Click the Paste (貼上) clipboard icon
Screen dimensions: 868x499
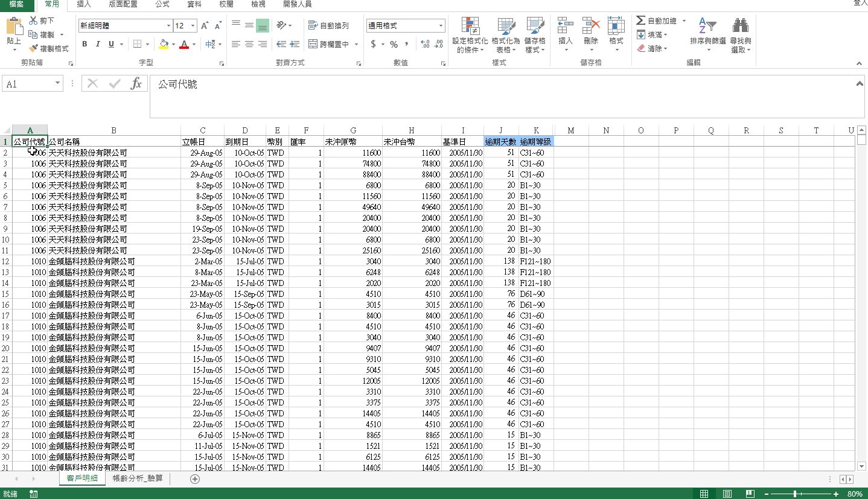(x=14, y=28)
